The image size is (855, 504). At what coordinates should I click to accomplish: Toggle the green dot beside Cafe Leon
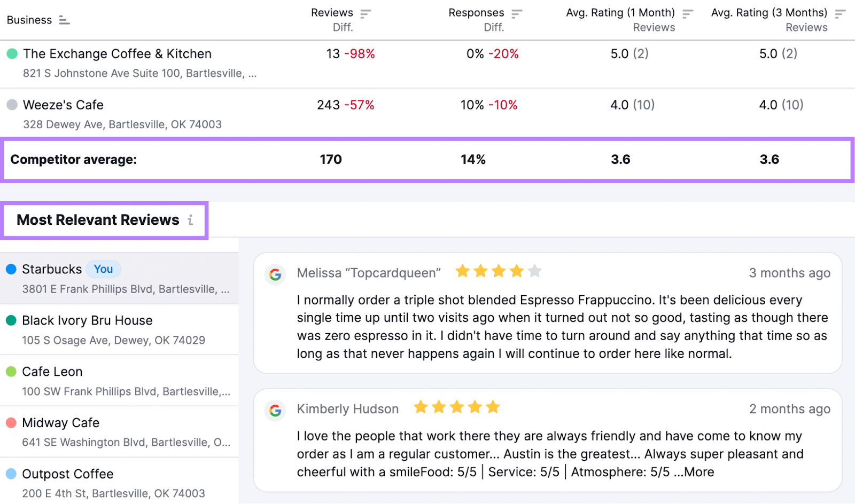(x=11, y=372)
